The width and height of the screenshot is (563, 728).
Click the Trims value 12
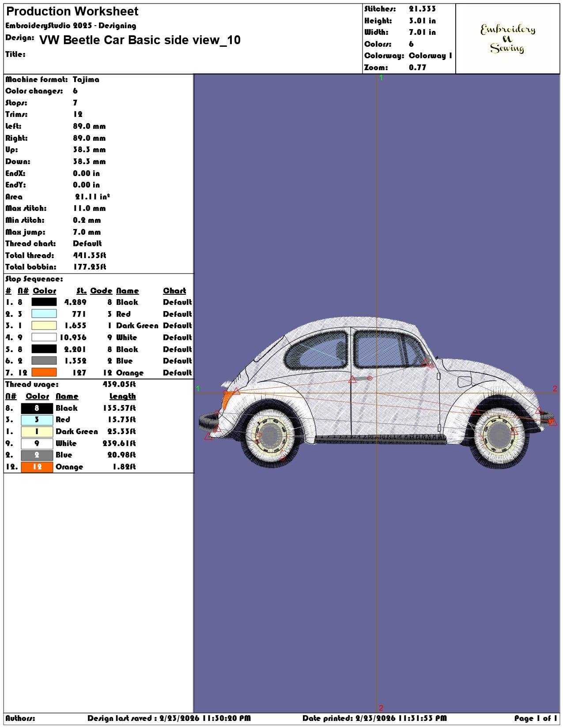pyautogui.click(x=78, y=114)
